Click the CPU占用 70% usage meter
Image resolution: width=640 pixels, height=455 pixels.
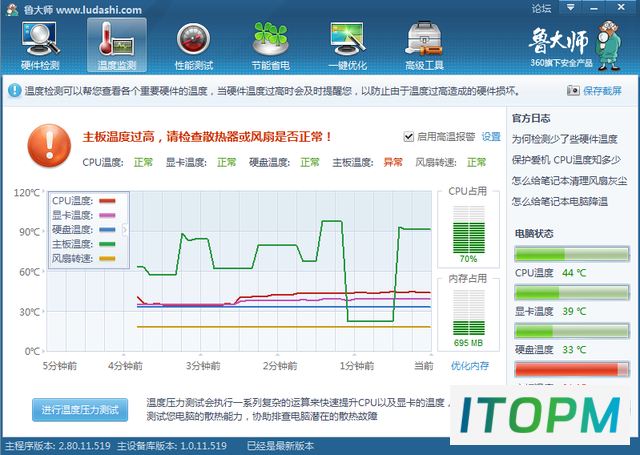[x=469, y=230]
